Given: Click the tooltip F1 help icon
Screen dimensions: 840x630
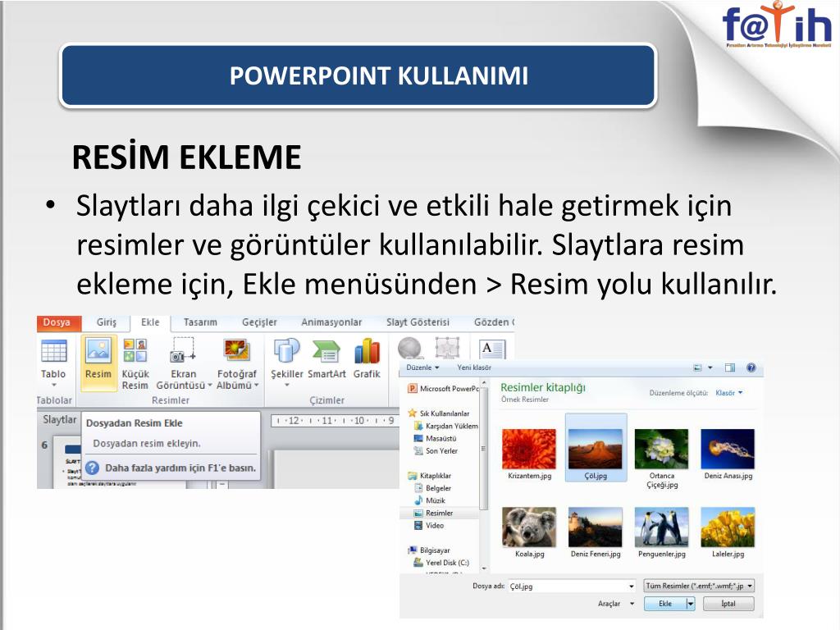Looking at the screenshot, I should [92, 468].
